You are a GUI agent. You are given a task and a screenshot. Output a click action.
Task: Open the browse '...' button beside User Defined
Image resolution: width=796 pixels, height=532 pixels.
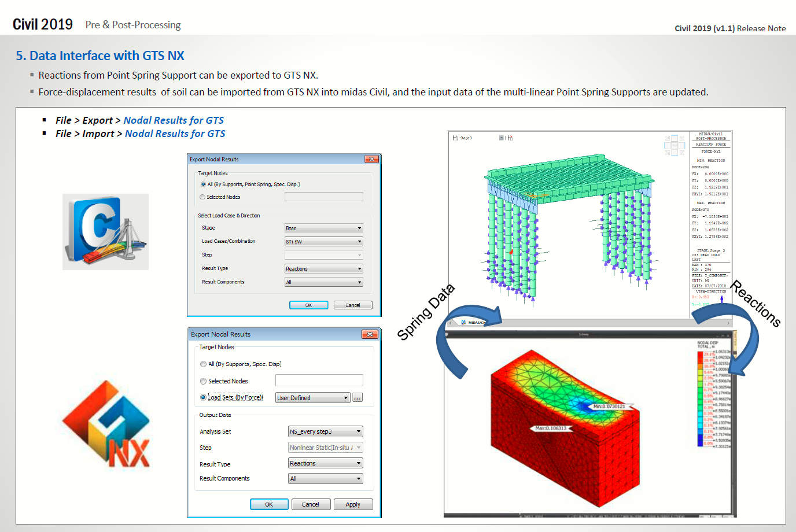click(358, 398)
